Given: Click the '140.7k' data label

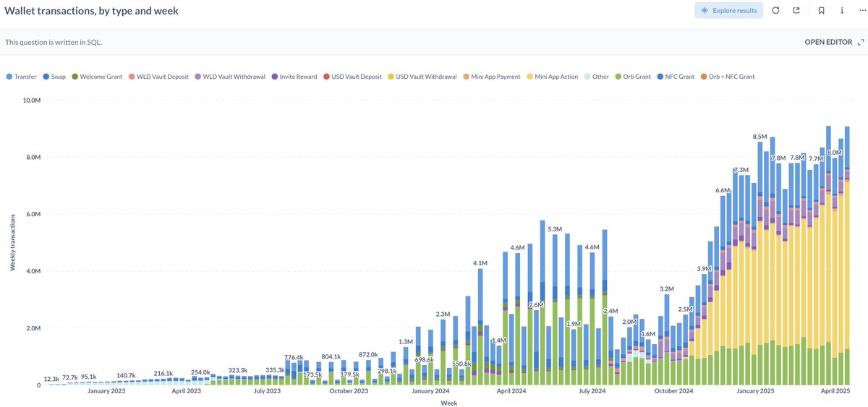Looking at the screenshot, I should click(126, 375).
